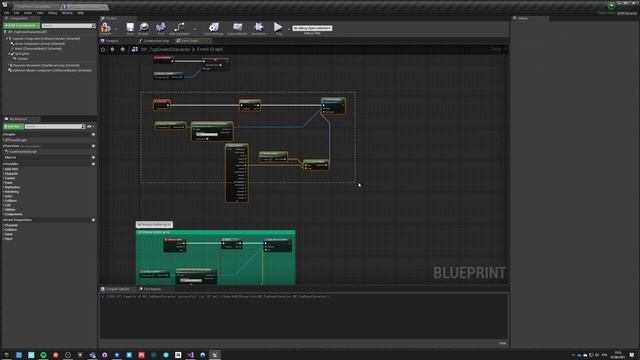Open Visual Studio from the taskbar
Image resolution: width=640 pixels, height=360 pixels.
tap(191, 355)
